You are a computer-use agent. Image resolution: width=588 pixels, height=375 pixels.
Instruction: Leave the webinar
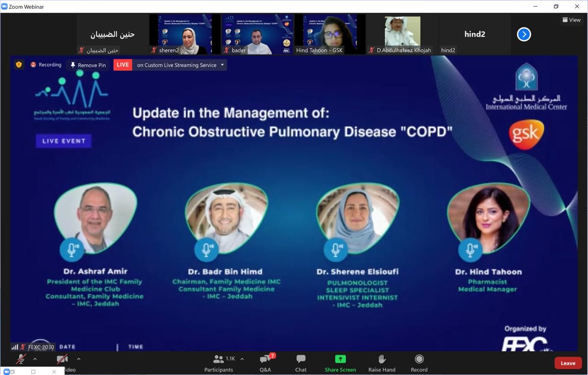tap(568, 363)
